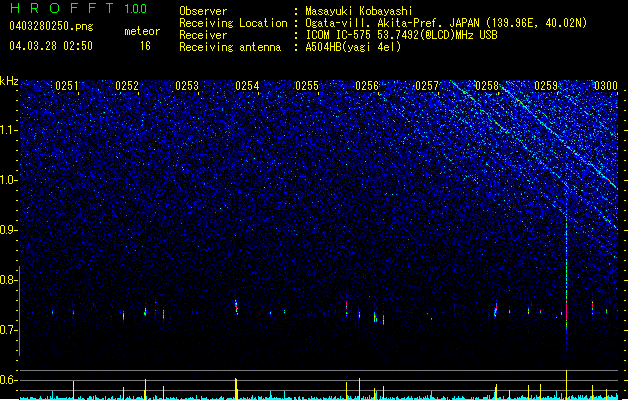
Task: Click the Receiving antenna label
Action: (230, 47)
